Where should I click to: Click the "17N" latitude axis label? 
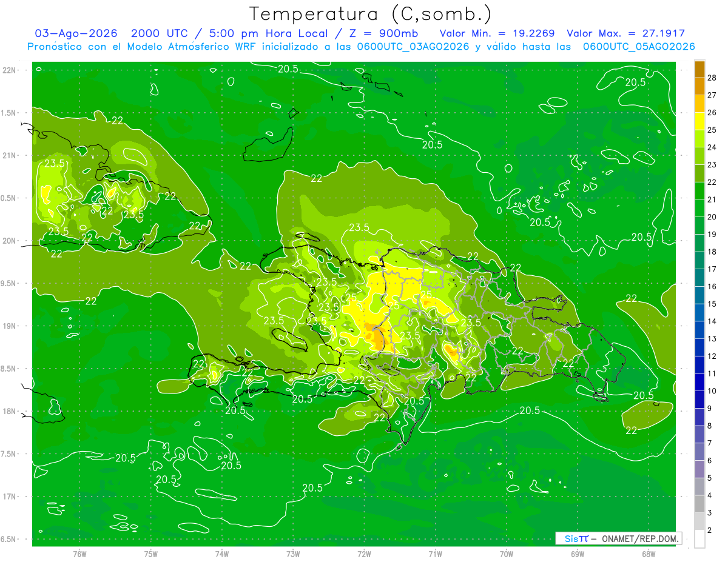click(10, 497)
